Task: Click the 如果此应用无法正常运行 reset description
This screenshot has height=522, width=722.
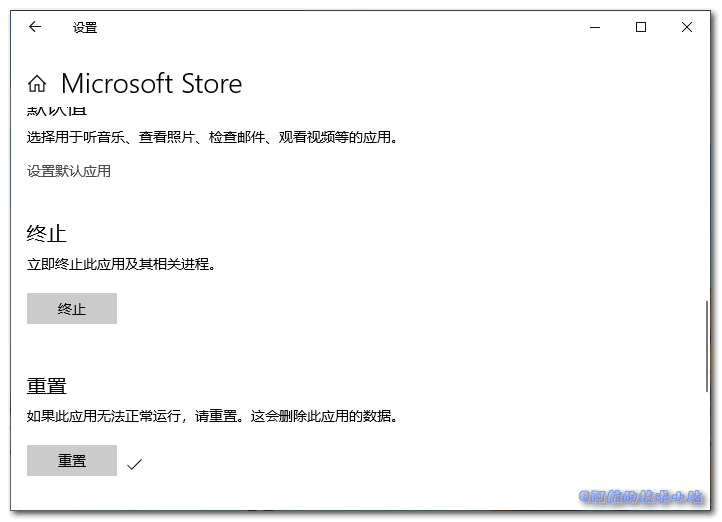Action: (x=212, y=416)
